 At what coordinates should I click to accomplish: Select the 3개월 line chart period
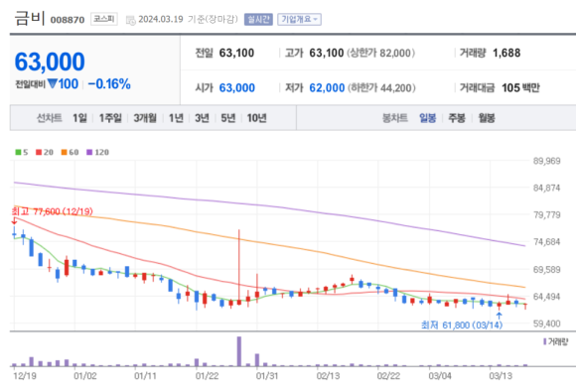pos(145,118)
